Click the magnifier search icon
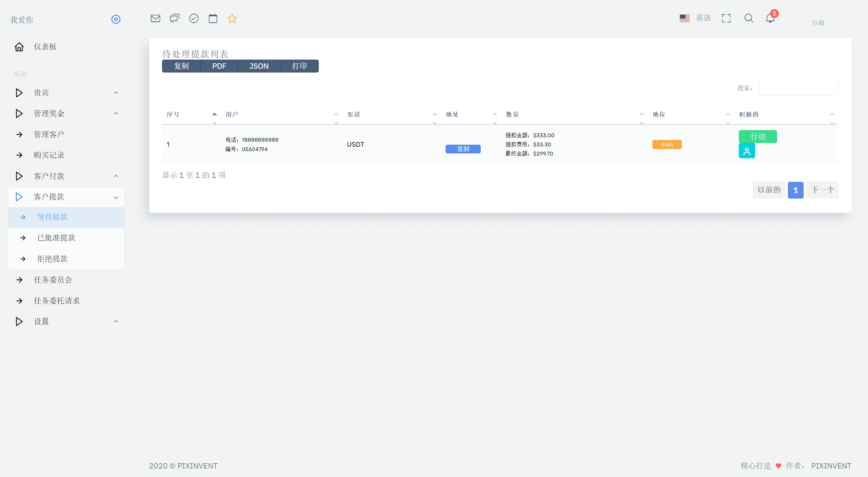868x477 pixels. [x=749, y=18]
